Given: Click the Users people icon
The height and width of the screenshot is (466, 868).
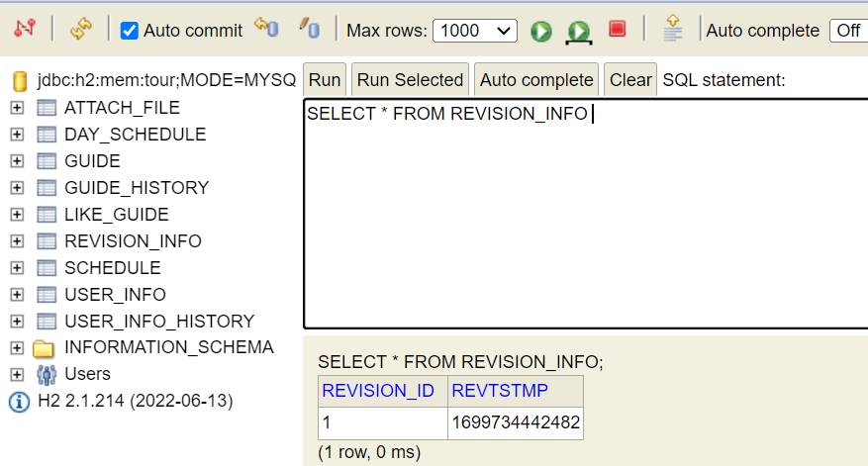Looking at the screenshot, I should (x=47, y=375).
